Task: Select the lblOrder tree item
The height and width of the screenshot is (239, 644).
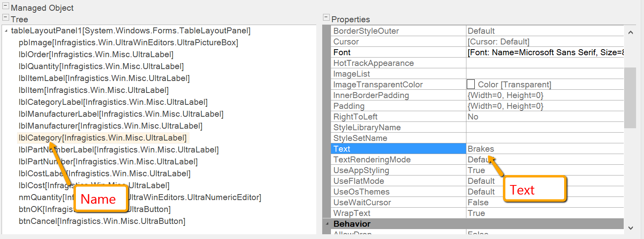Action: tap(96, 54)
